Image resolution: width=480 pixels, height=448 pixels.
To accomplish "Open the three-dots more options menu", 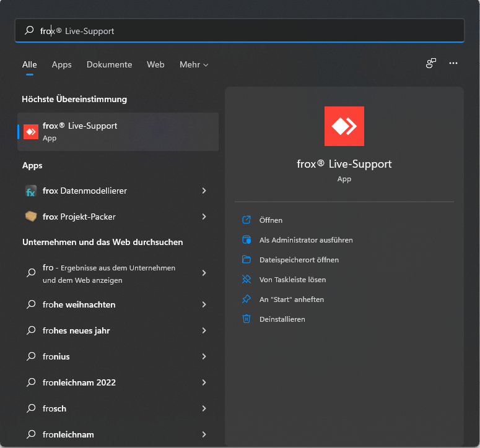I will (453, 64).
